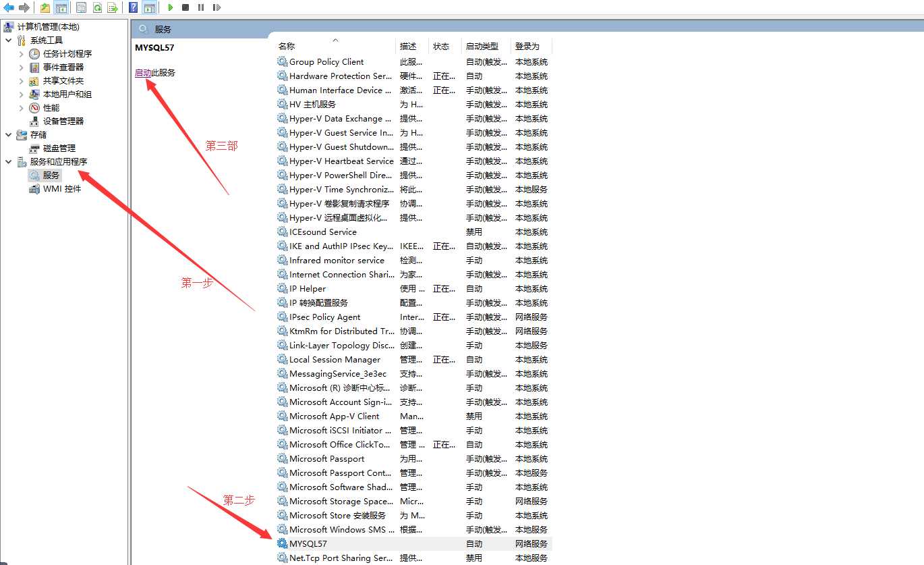Sort services by 登录为 column header
Image resolution: width=924 pixels, height=565 pixels.
531,46
